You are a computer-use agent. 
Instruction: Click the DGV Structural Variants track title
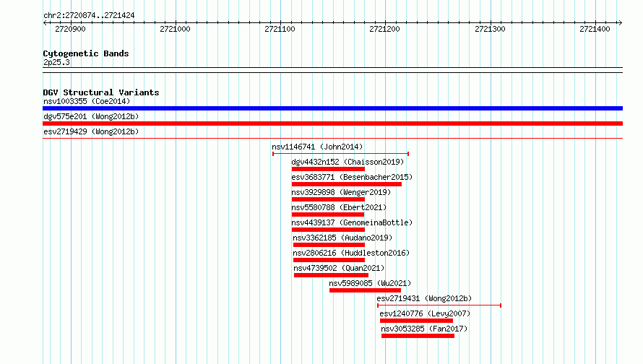pos(101,92)
